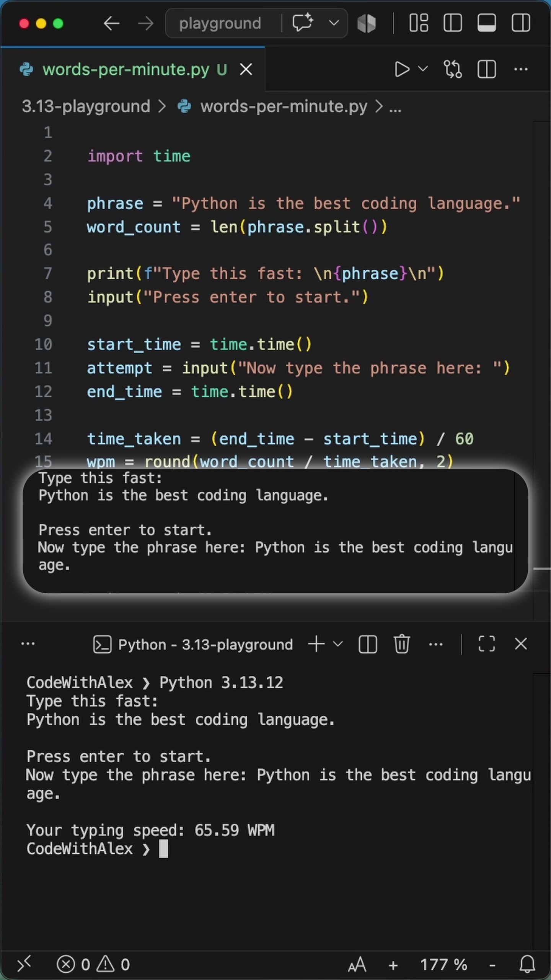
Task: Click the playground search box
Action: 220,23
